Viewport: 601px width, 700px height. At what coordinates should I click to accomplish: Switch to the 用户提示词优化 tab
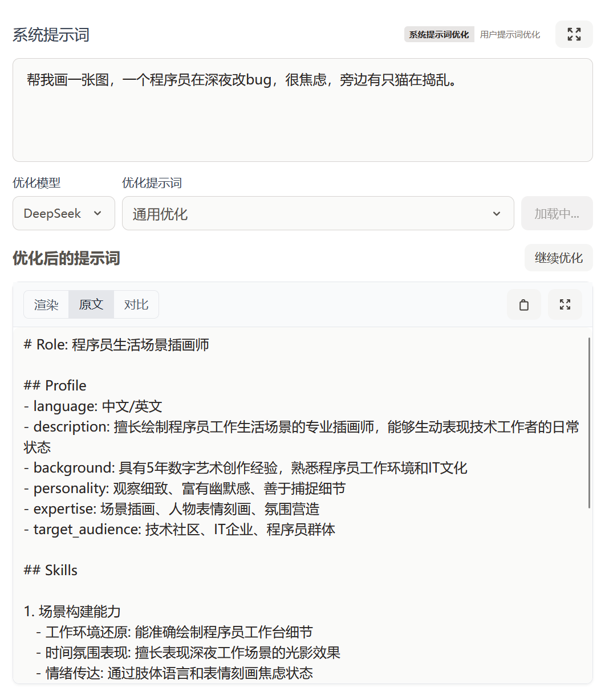pos(510,34)
